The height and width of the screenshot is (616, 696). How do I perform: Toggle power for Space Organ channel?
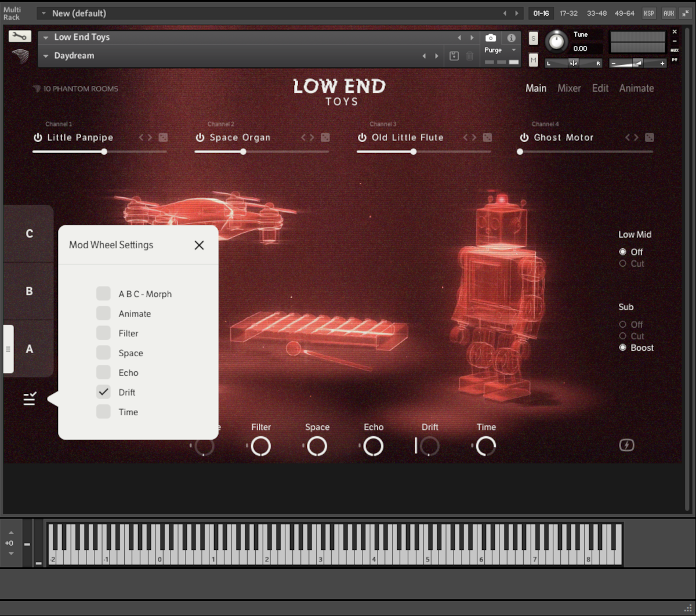(200, 137)
